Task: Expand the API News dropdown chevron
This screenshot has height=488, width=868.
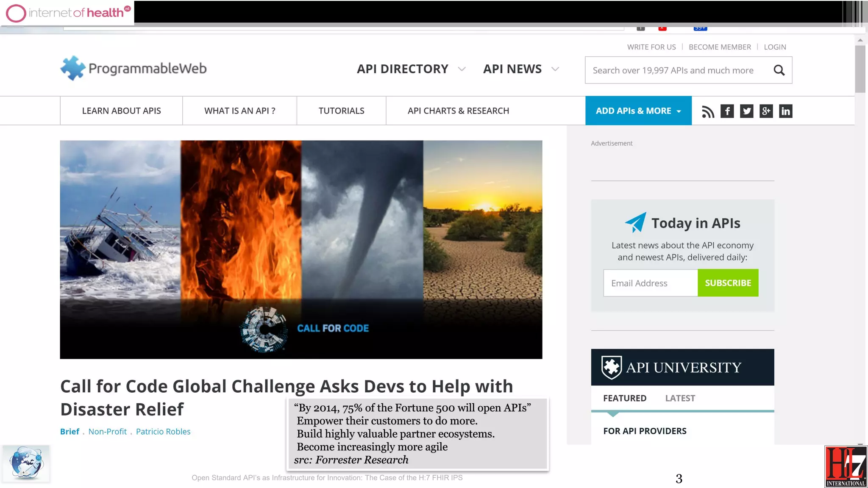Action: click(555, 69)
